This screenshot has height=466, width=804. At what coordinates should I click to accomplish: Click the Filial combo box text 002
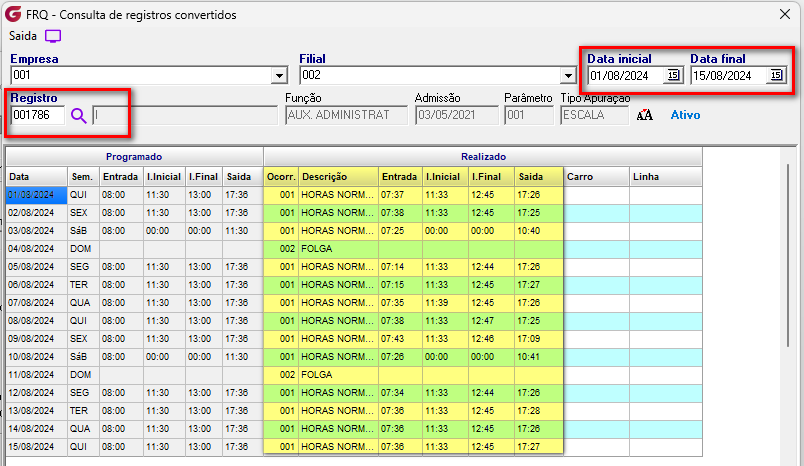tap(430, 75)
